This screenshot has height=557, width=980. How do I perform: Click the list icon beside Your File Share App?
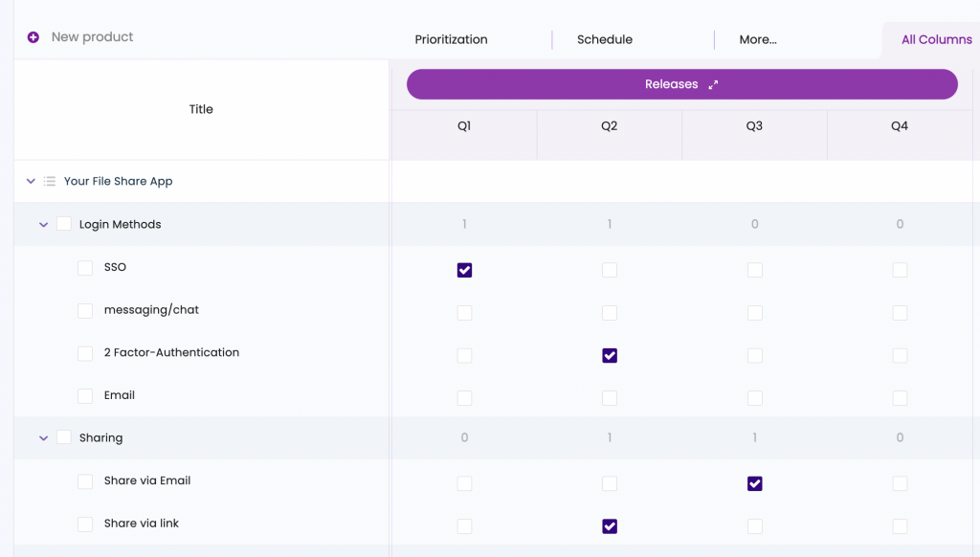(50, 181)
